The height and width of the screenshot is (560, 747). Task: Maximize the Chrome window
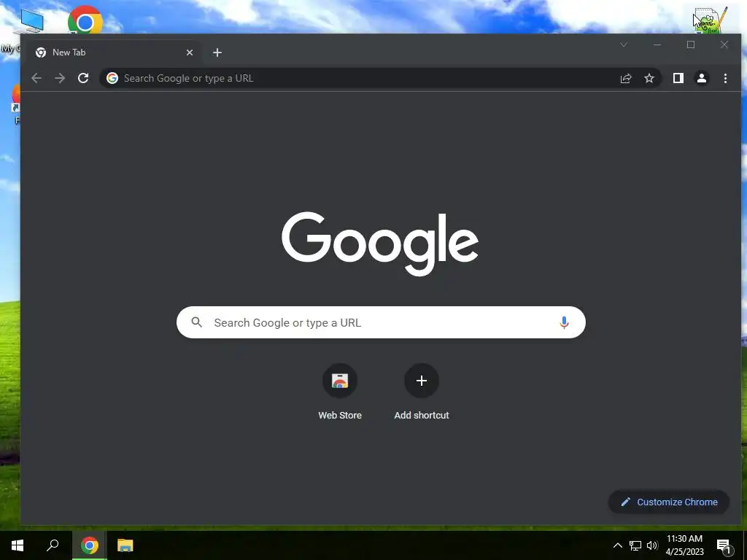point(691,44)
